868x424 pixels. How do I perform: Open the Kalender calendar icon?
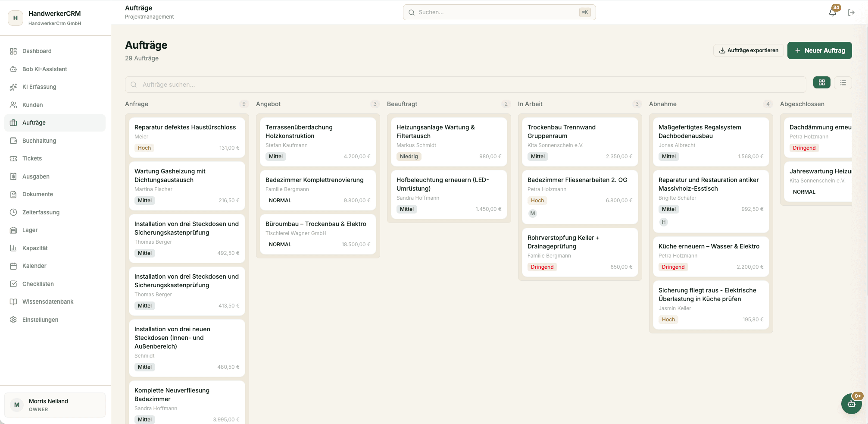point(13,266)
